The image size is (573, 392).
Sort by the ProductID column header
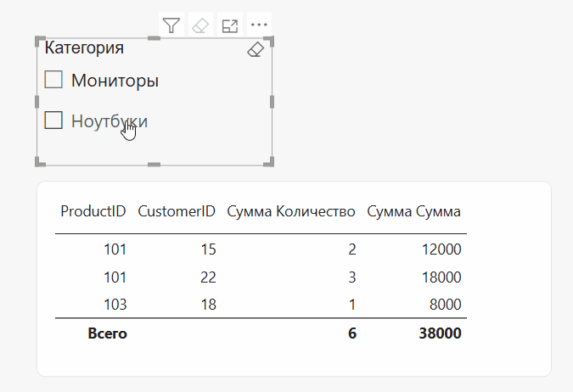point(93,211)
